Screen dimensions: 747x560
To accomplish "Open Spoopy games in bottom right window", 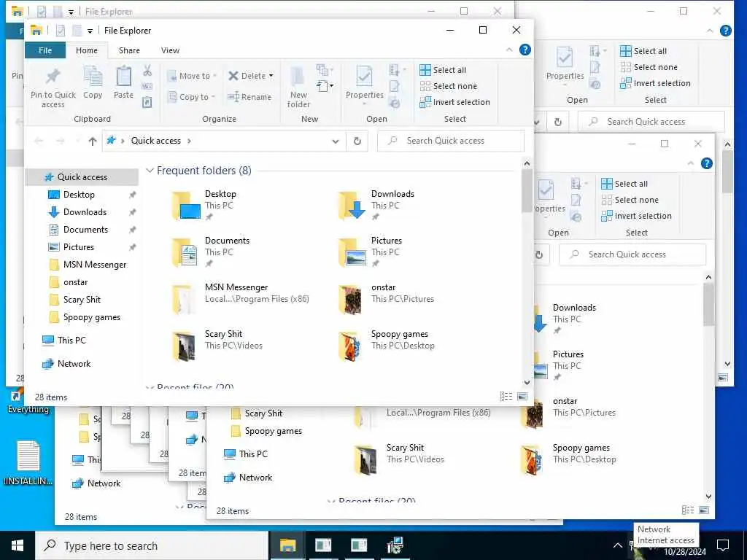I will tap(568, 459).
